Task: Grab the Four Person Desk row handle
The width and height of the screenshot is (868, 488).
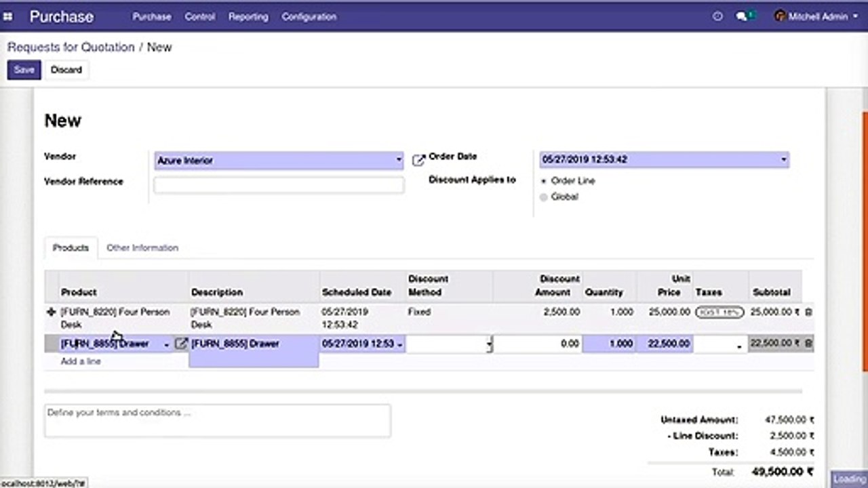Action: (51, 312)
